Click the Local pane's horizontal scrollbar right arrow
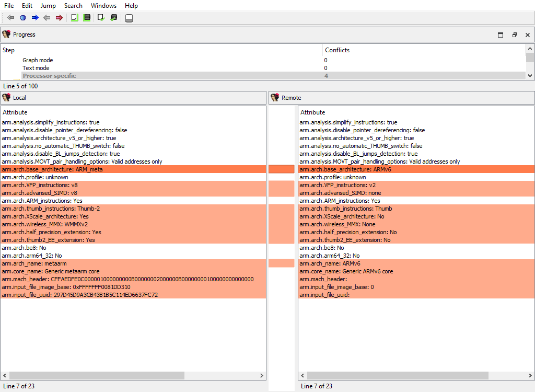 261,376
